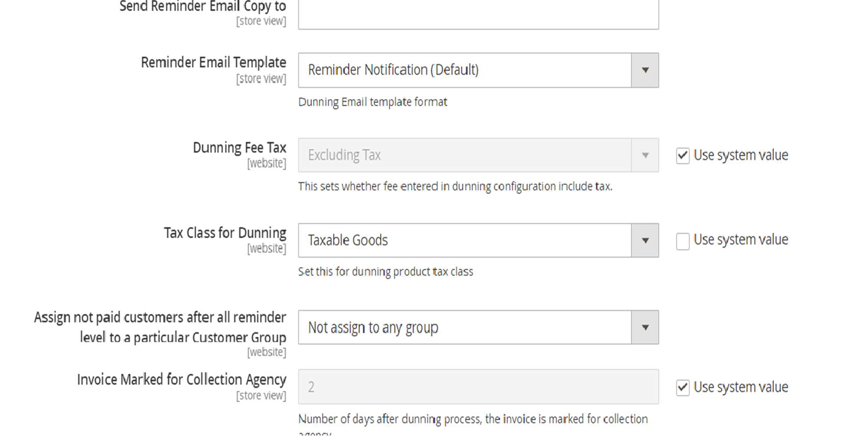The width and height of the screenshot is (868, 436).
Task: Focus the Collection Agency days number field
Action: (478, 387)
